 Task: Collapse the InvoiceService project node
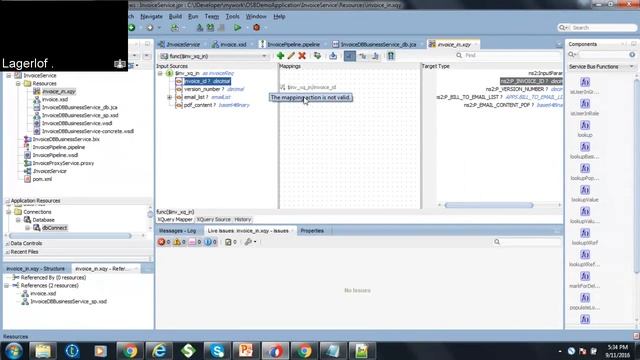(x=9, y=76)
